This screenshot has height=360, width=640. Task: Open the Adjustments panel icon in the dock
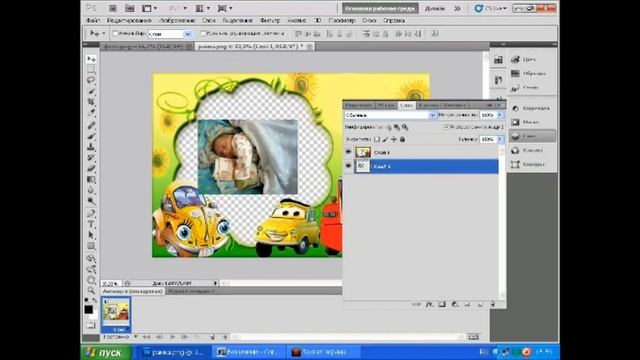tap(516, 108)
